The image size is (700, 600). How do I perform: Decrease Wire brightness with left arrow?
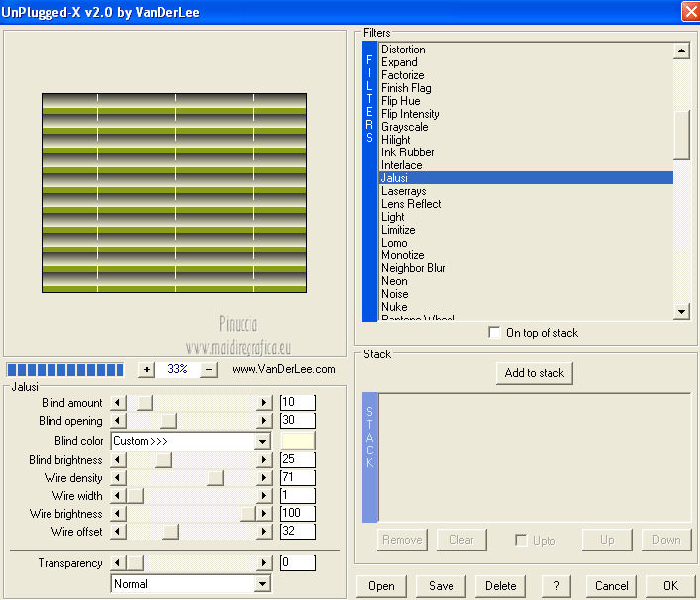point(118,514)
